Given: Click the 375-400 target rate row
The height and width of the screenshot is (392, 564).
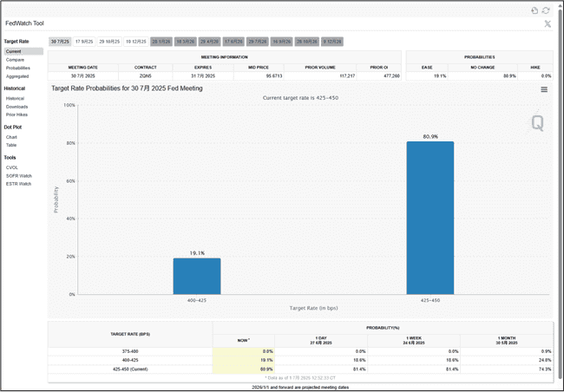Looking at the screenshot, I should [x=301, y=351].
